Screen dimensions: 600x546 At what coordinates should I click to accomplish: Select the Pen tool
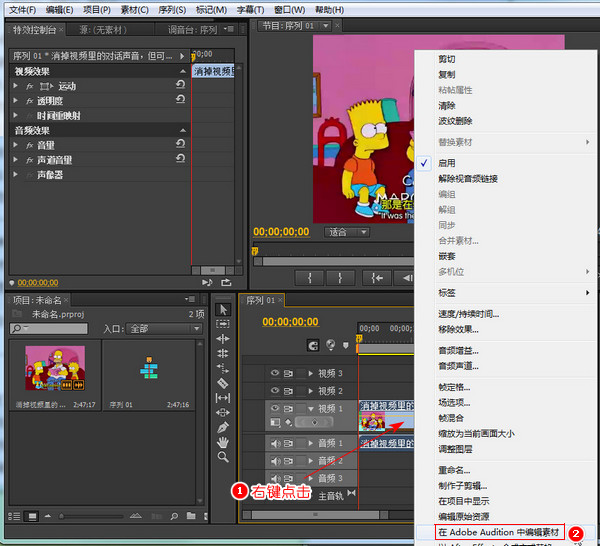coord(223,427)
